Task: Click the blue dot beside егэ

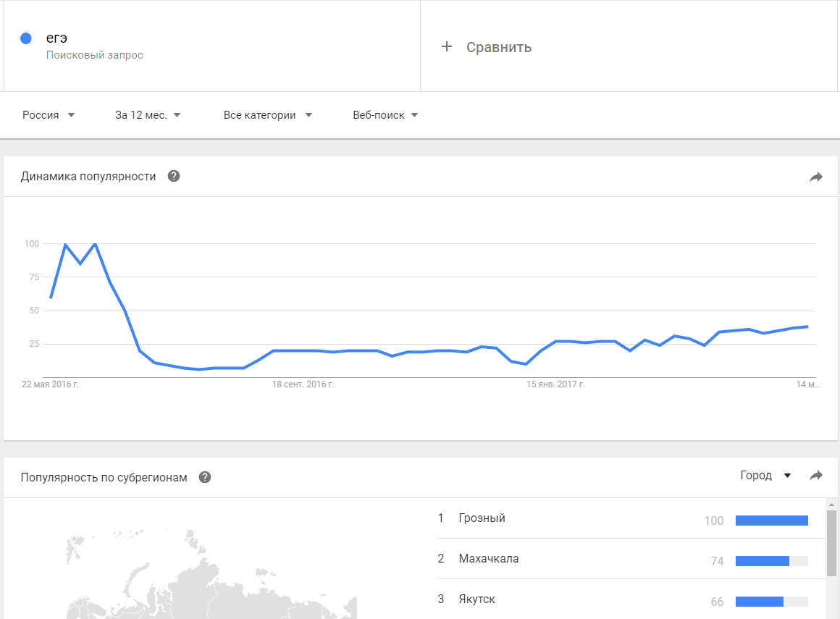Action: coord(26,38)
